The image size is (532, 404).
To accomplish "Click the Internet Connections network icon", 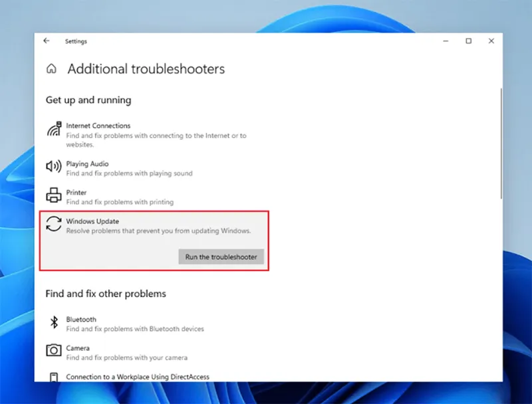I will pos(54,129).
